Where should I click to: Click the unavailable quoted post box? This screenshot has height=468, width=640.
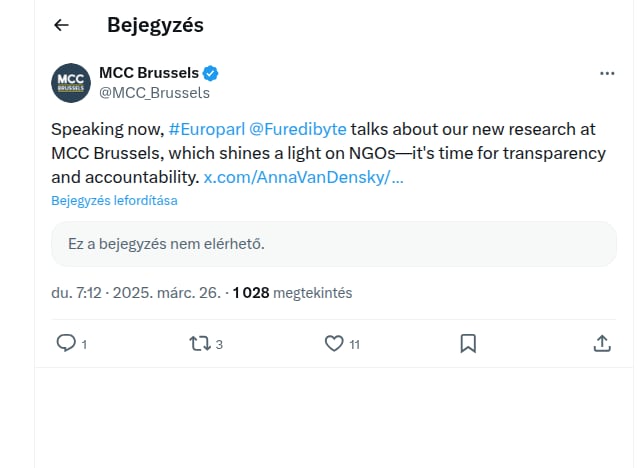pos(334,243)
